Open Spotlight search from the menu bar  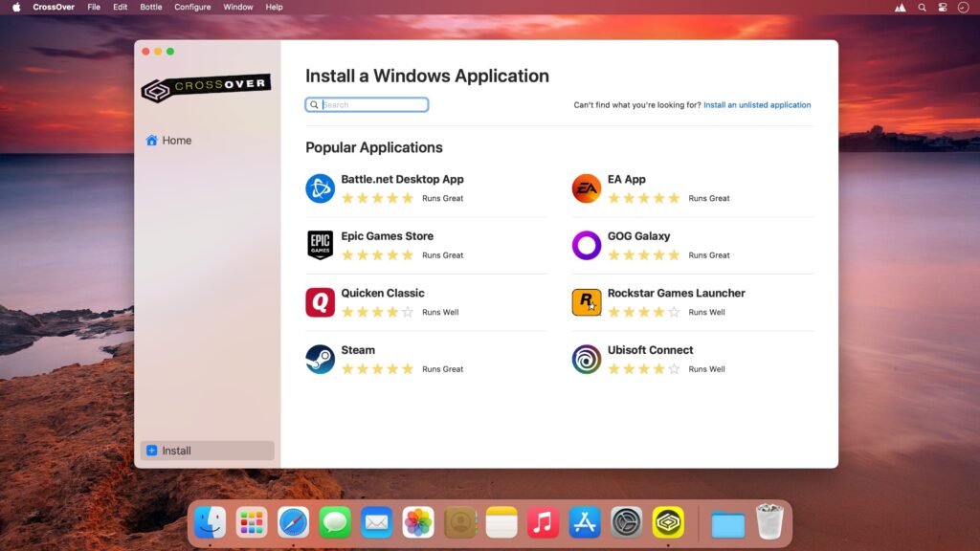pos(920,7)
